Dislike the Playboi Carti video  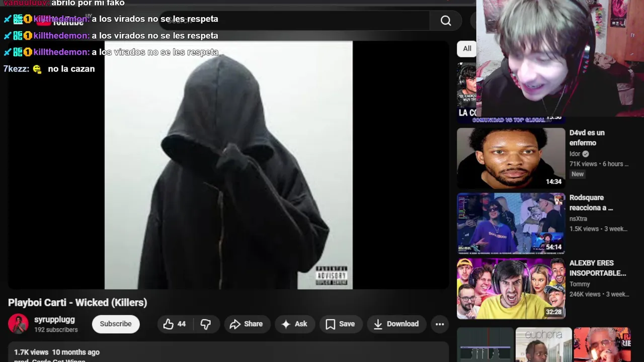point(206,324)
